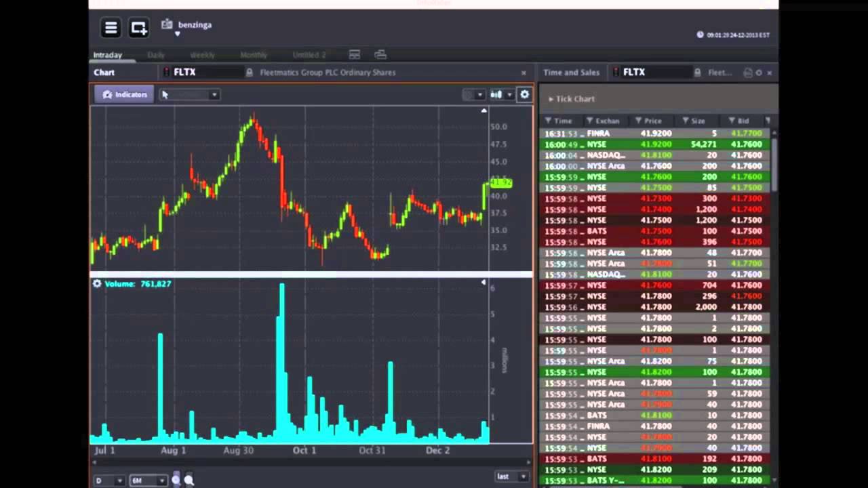The image size is (868, 488).
Task: Filter the Size column
Action: click(x=686, y=121)
